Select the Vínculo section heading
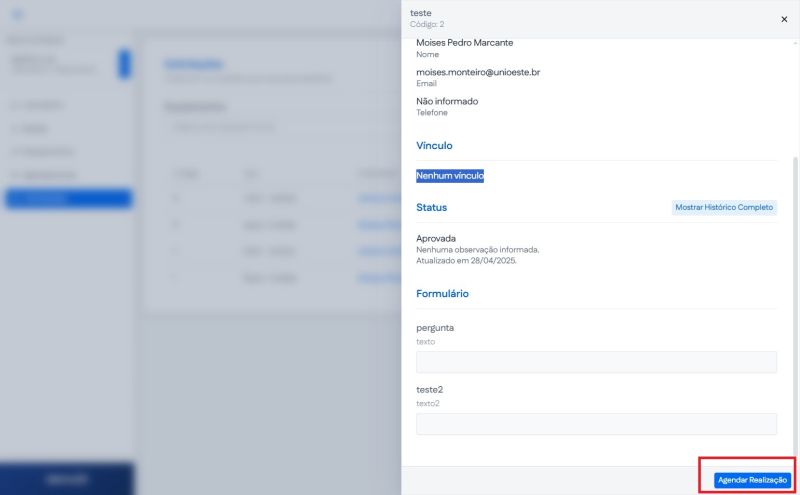This screenshot has width=800, height=495. tap(434, 146)
